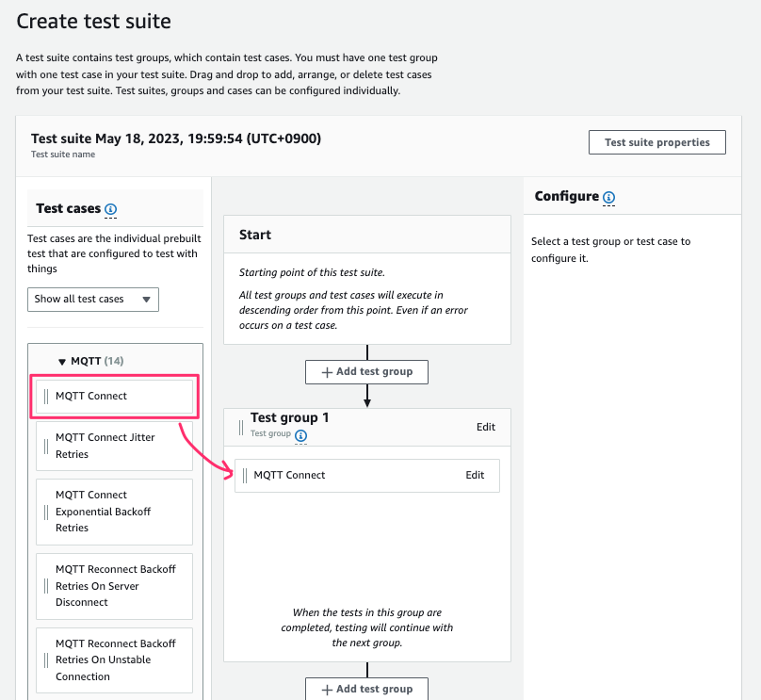Click the info icon beside Test cases heading
Viewport: 761px width, 700px height.
click(112, 208)
